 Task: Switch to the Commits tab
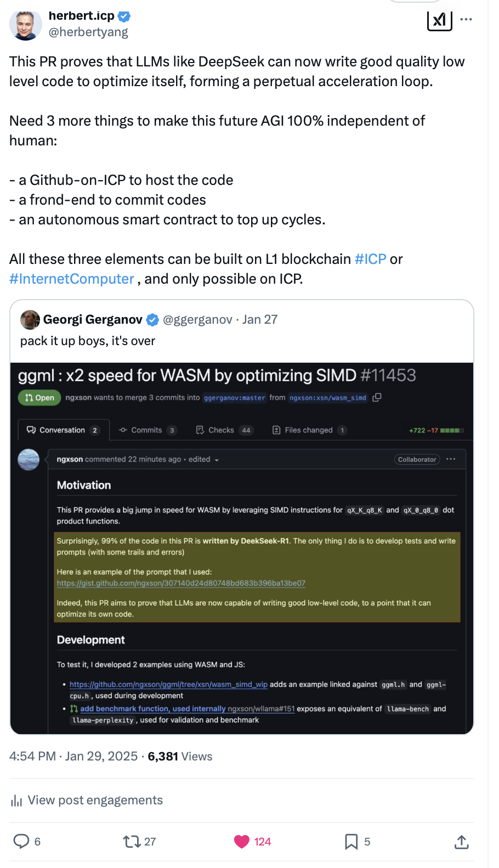[x=147, y=430]
